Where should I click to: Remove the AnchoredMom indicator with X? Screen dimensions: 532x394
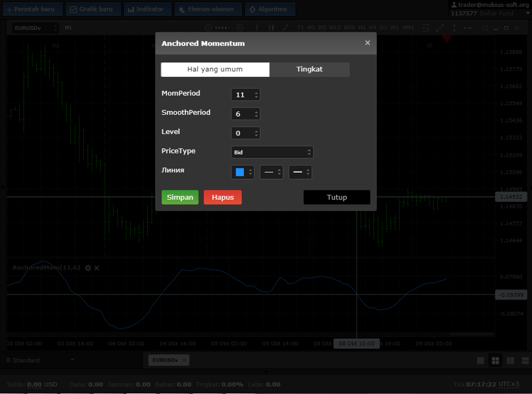(x=97, y=268)
